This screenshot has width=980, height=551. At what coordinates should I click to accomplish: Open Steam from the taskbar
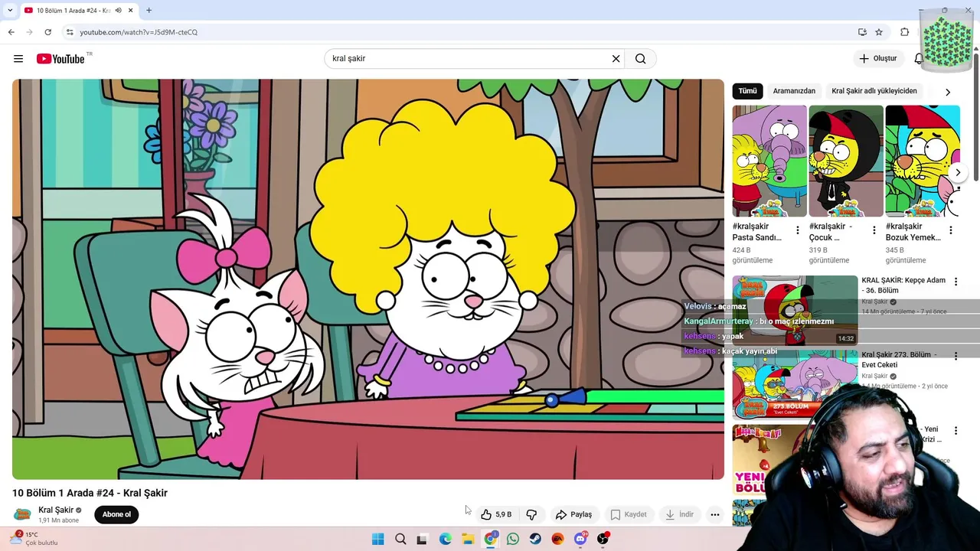pos(535,539)
